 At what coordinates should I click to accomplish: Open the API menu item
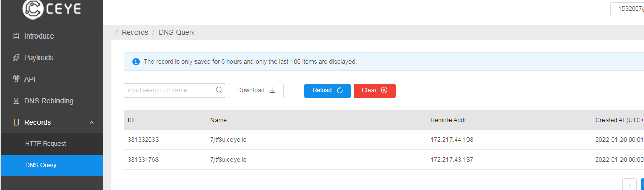point(51,79)
